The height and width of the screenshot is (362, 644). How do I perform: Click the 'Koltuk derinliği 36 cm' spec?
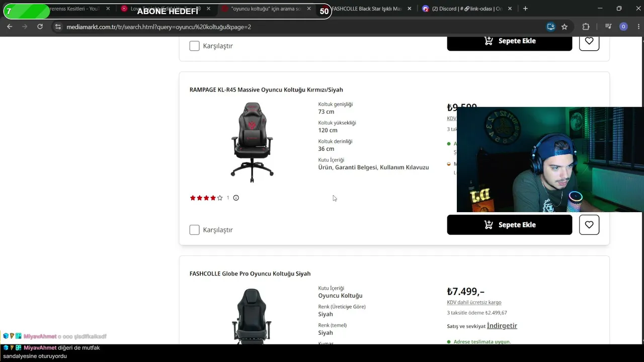(x=335, y=145)
